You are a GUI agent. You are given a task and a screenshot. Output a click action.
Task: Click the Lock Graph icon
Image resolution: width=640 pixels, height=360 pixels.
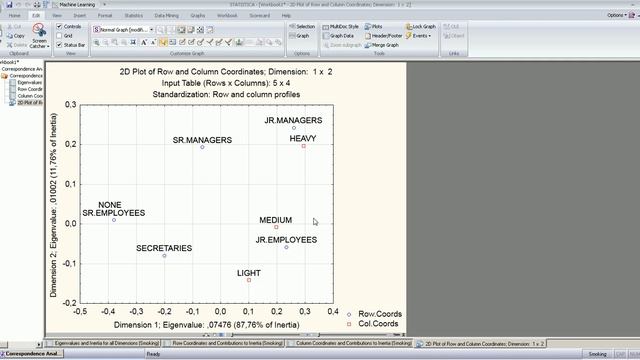[x=409, y=27]
